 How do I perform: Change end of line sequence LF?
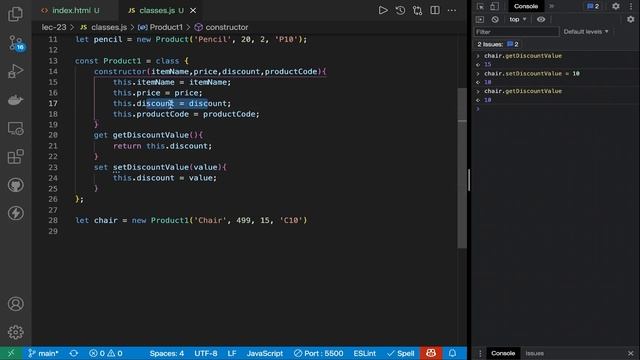(232, 353)
